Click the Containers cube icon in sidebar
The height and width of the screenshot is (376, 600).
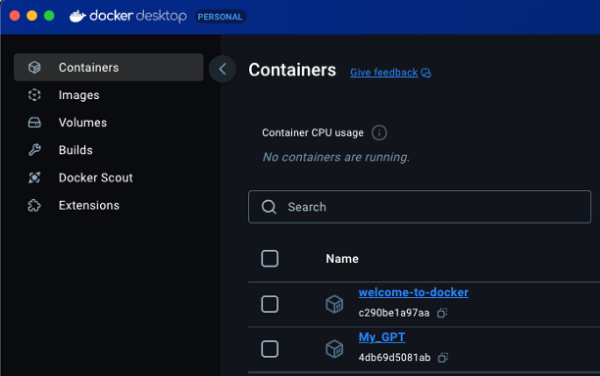click(34, 67)
